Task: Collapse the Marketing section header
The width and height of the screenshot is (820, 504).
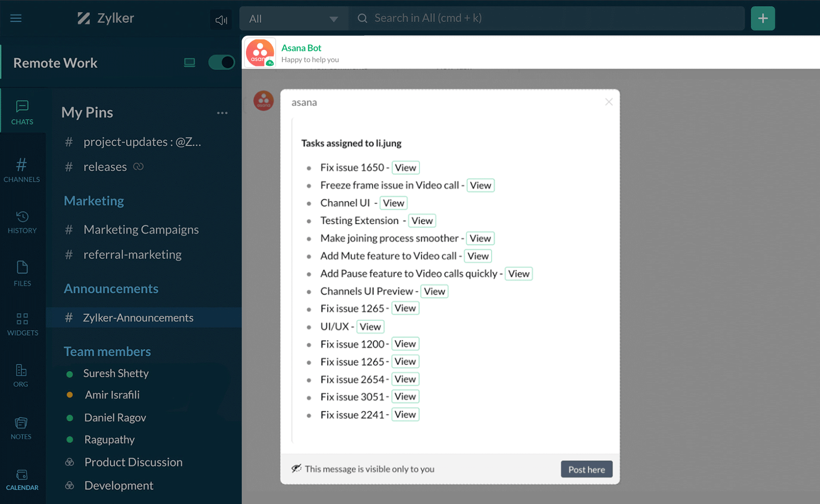Action: click(93, 201)
